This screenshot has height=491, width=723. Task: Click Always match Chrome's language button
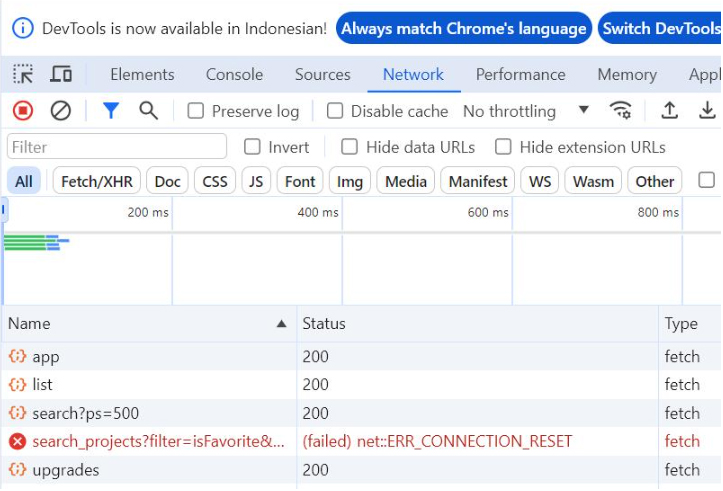point(463,29)
